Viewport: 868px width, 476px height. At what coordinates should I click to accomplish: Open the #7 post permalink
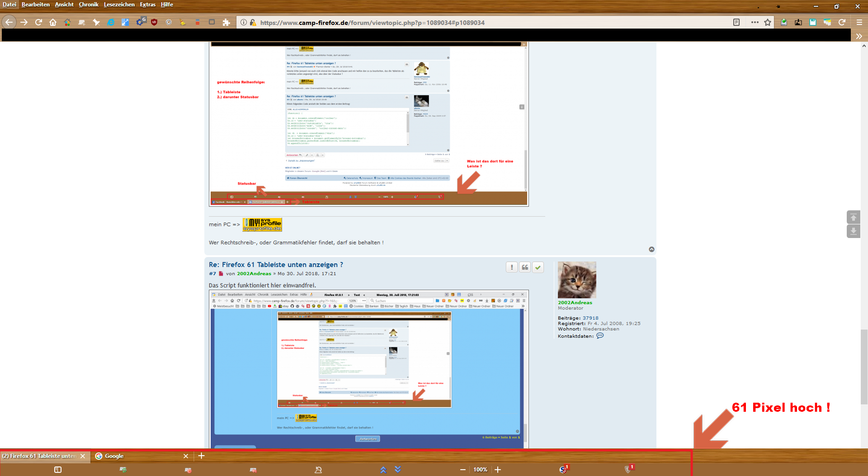click(212, 274)
